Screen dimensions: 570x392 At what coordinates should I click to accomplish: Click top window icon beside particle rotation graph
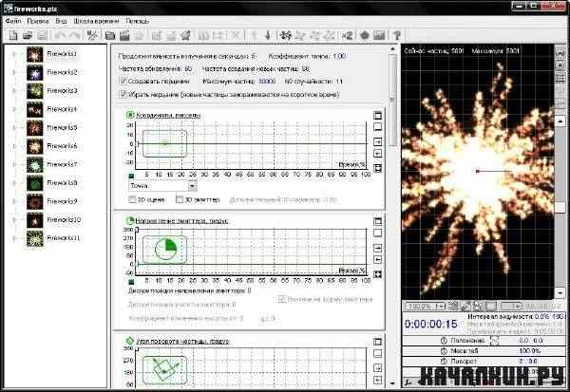pos(378,342)
